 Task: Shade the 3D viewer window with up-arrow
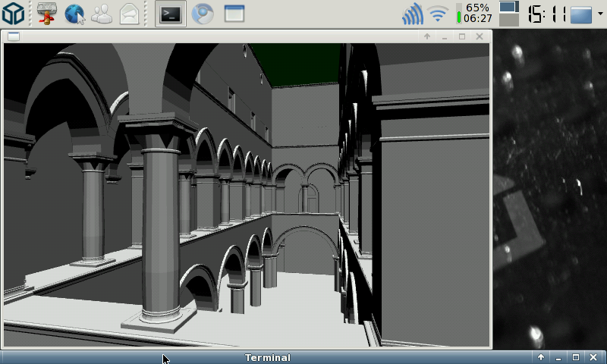point(427,36)
